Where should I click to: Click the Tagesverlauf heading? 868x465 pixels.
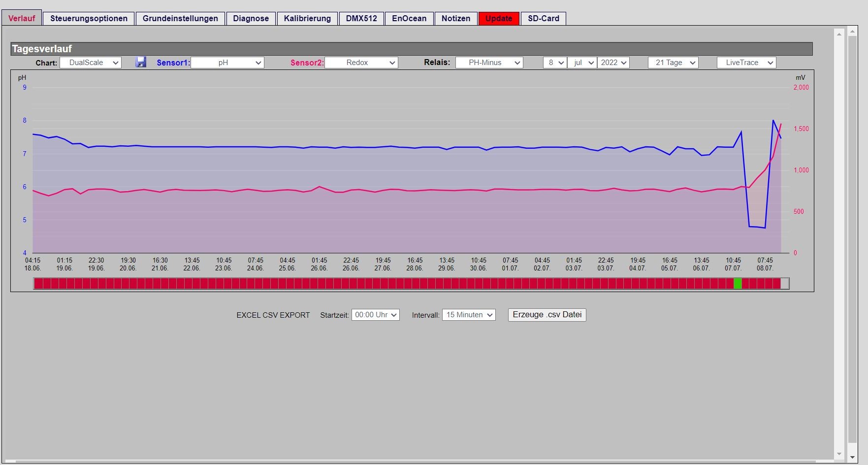42,49
